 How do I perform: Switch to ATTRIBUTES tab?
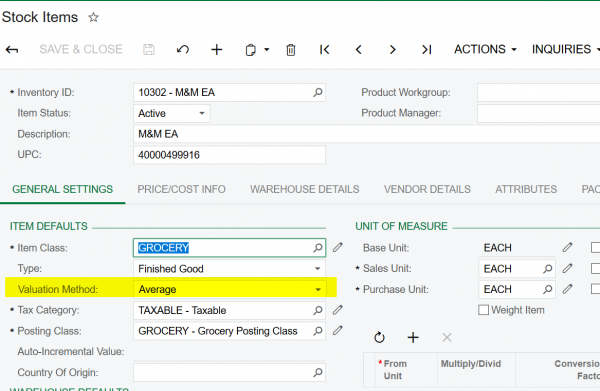point(526,189)
